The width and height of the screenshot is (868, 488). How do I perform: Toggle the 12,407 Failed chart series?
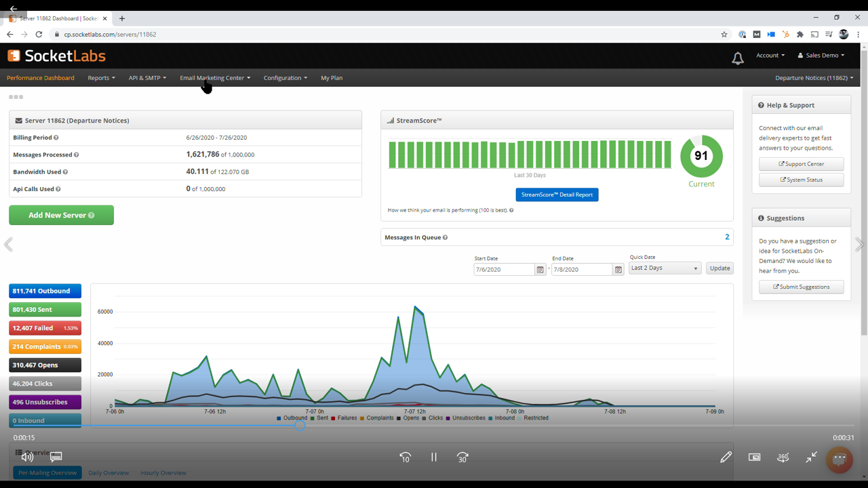click(45, 328)
